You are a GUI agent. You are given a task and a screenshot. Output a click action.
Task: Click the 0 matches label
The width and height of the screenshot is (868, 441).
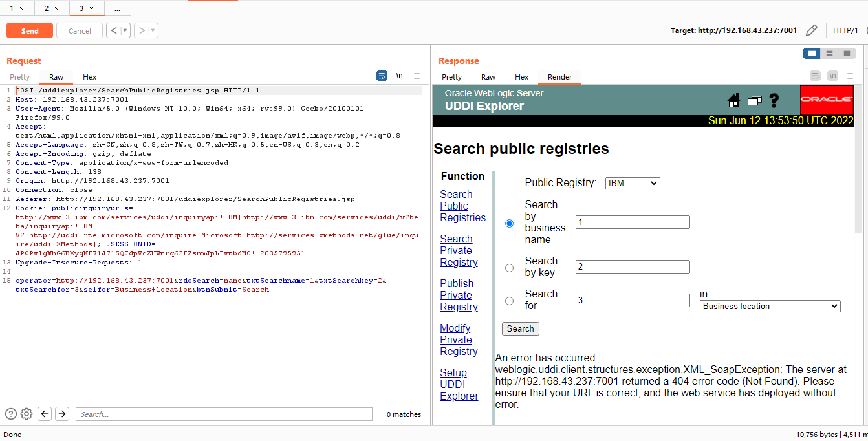pos(404,414)
